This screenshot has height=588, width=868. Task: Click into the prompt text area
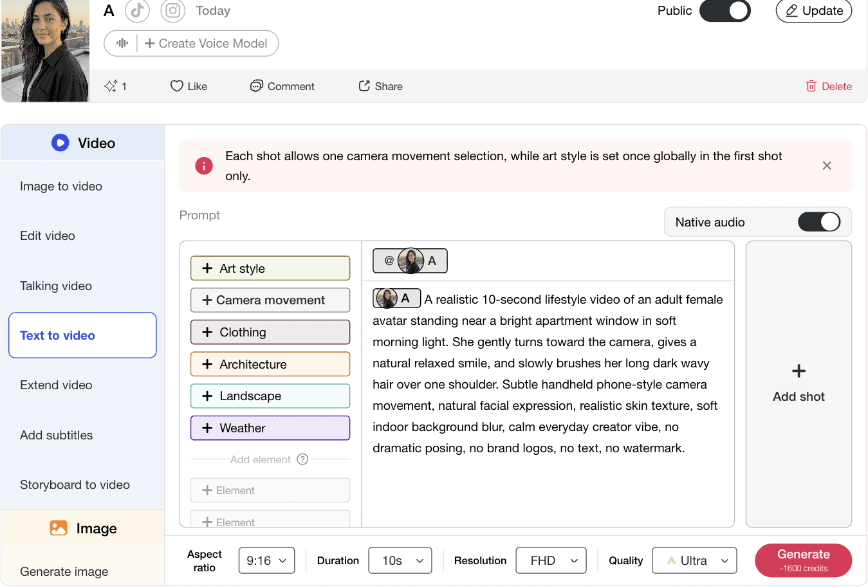[x=548, y=405]
